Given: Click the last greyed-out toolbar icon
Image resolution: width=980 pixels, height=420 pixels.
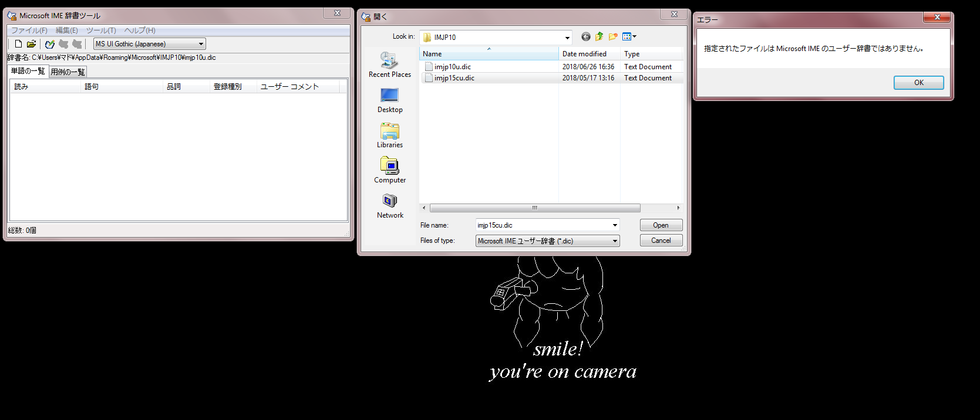Looking at the screenshot, I should click(77, 44).
